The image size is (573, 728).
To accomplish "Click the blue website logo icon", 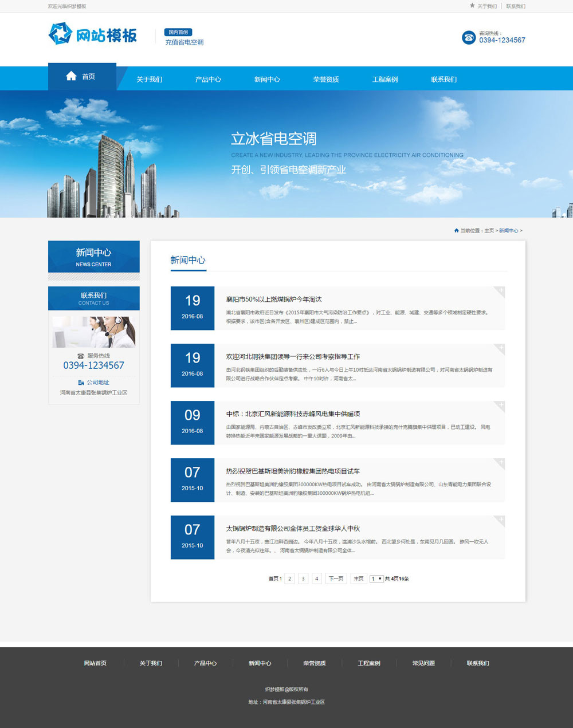I will pyautogui.click(x=60, y=34).
